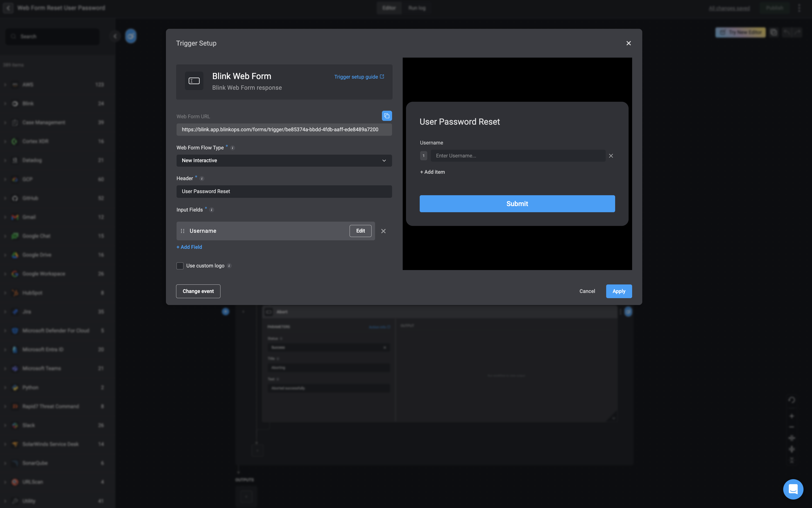Apply the trigger setup changes

click(x=619, y=291)
